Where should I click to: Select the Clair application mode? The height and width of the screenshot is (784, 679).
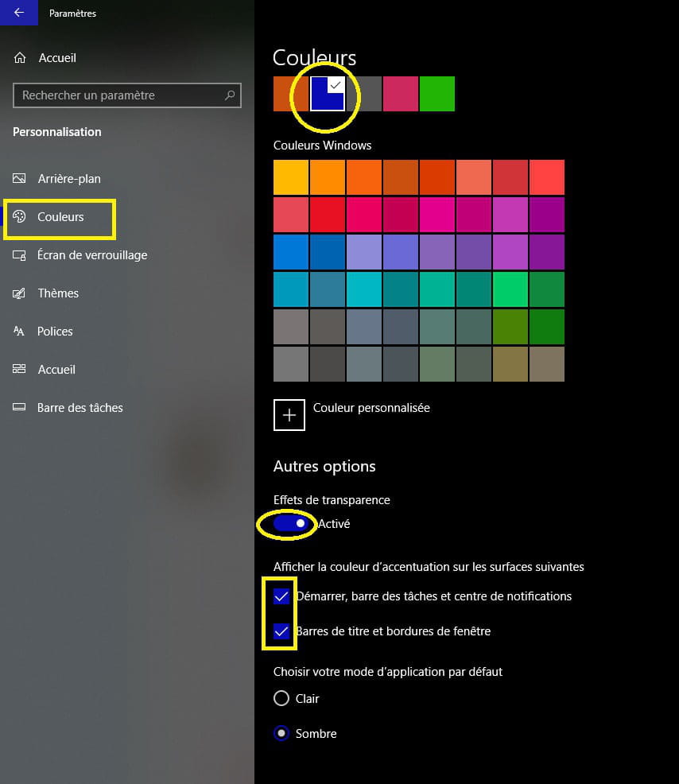tap(281, 698)
